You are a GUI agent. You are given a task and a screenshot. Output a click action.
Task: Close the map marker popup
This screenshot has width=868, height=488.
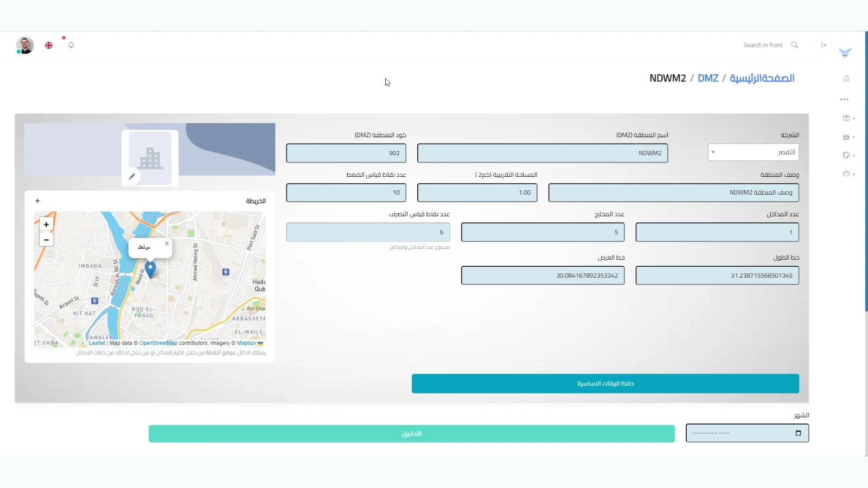click(x=167, y=243)
